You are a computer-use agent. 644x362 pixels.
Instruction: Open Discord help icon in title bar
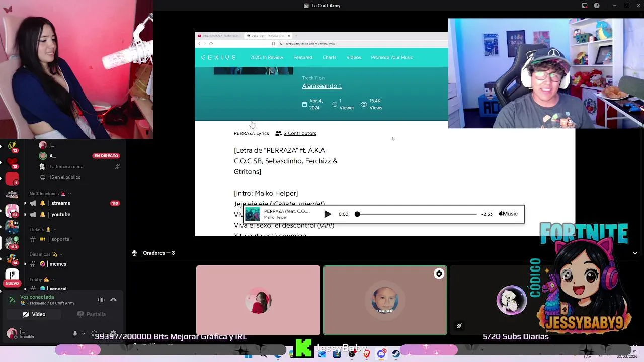pyautogui.click(x=597, y=6)
